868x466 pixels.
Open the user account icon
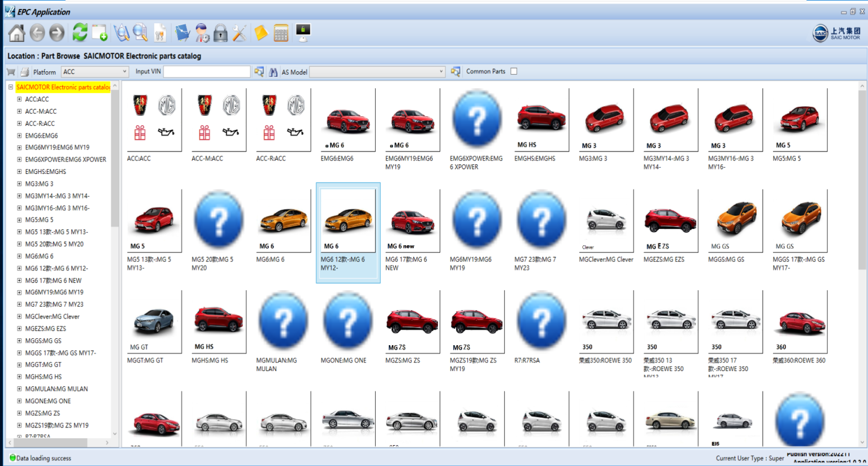pos(201,33)
